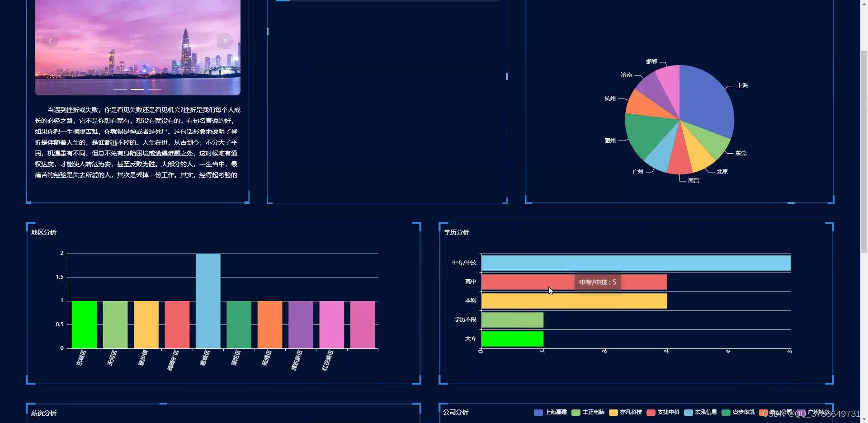The image size is (868, 423).
Task: Click the 上海 pie chart label text
Action: pyautogui.click(x=742, y=86)
